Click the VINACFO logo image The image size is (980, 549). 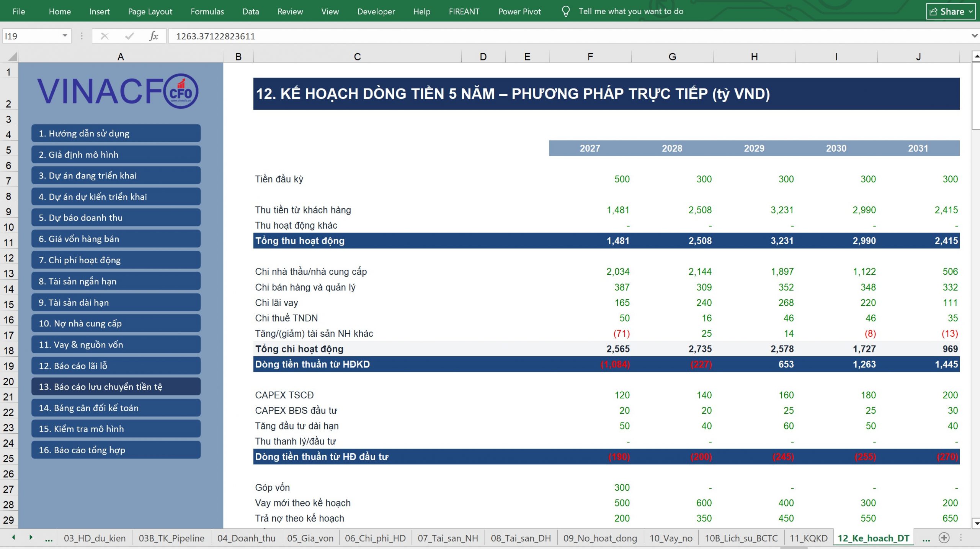[x=118, y=91]
